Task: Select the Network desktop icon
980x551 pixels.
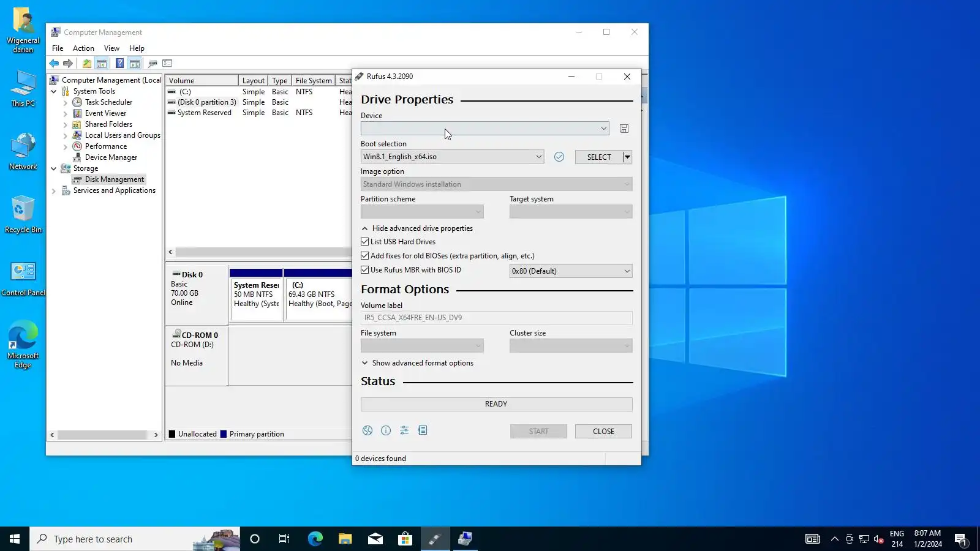Action: point(23,151)
